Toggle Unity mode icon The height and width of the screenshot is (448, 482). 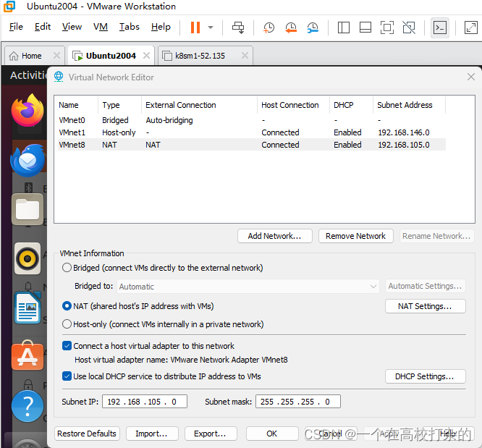[x=409, y=28]
